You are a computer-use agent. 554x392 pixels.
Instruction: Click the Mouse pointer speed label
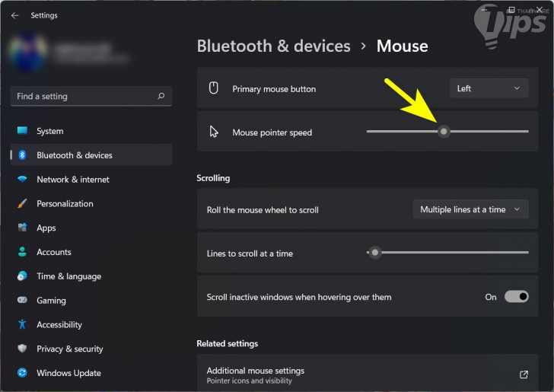pyautogui.click(x=272, y=132)
